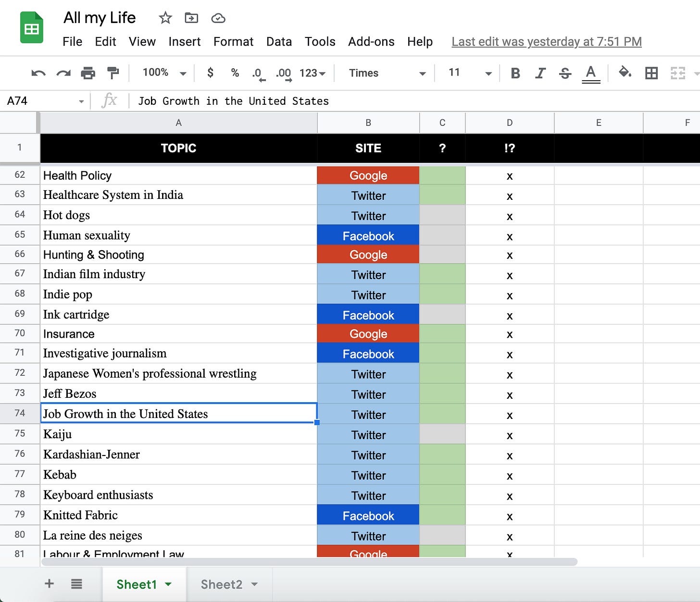Open Sheet2 tab options arrow
Viewport: 700px width, 602px height.
pyautogui.click(x=254, y=584)
